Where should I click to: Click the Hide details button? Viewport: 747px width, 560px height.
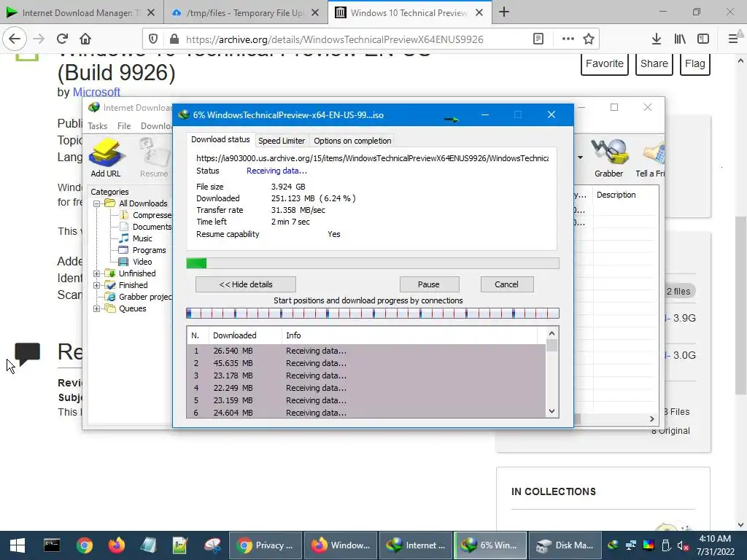pos(246,284)
